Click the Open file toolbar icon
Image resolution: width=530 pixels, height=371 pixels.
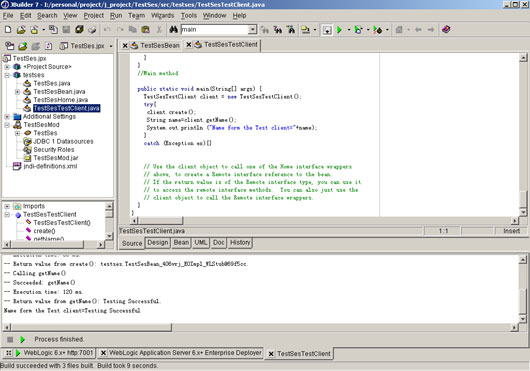[x=21, y=30]
